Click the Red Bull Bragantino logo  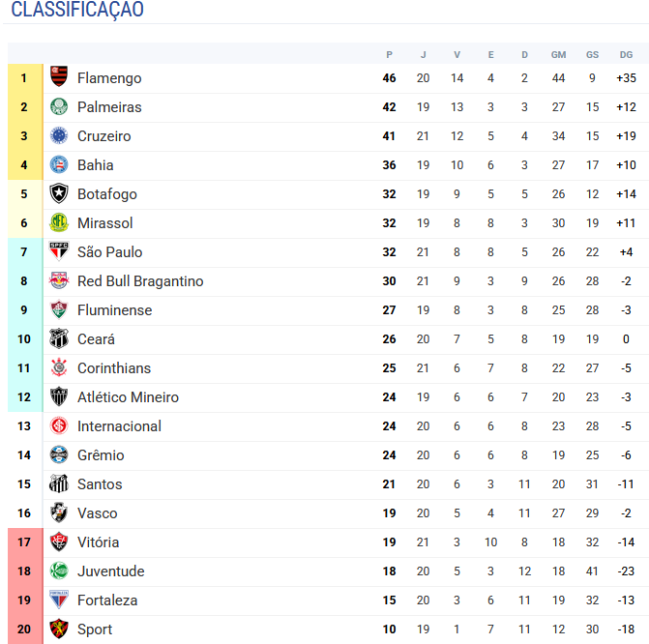[59, 280]
